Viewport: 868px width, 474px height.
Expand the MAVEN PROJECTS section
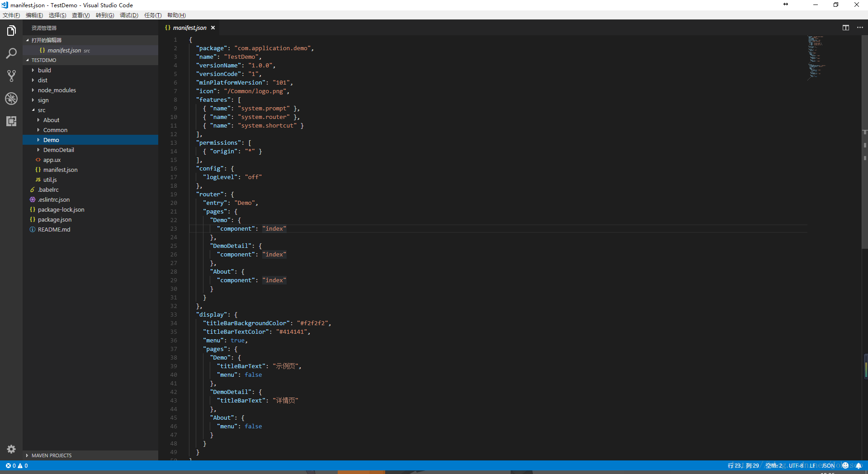(90, 455)
